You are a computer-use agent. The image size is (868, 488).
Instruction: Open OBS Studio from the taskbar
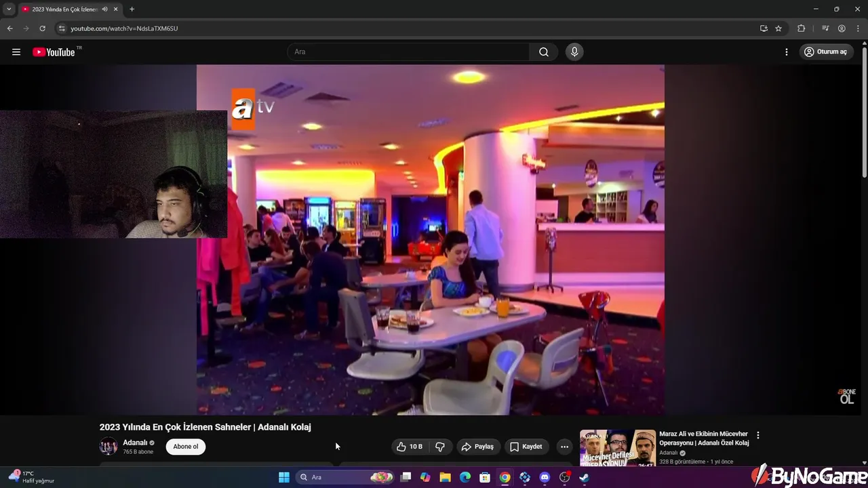(564, 477)
